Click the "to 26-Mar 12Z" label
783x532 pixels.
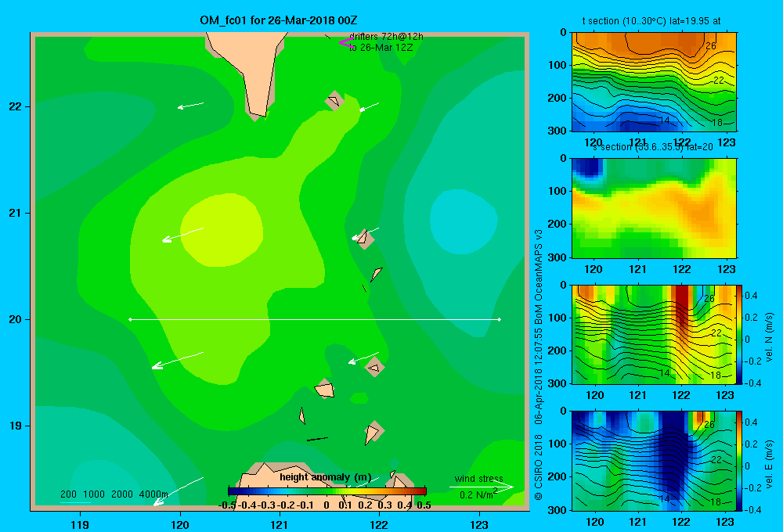[381, 48]
